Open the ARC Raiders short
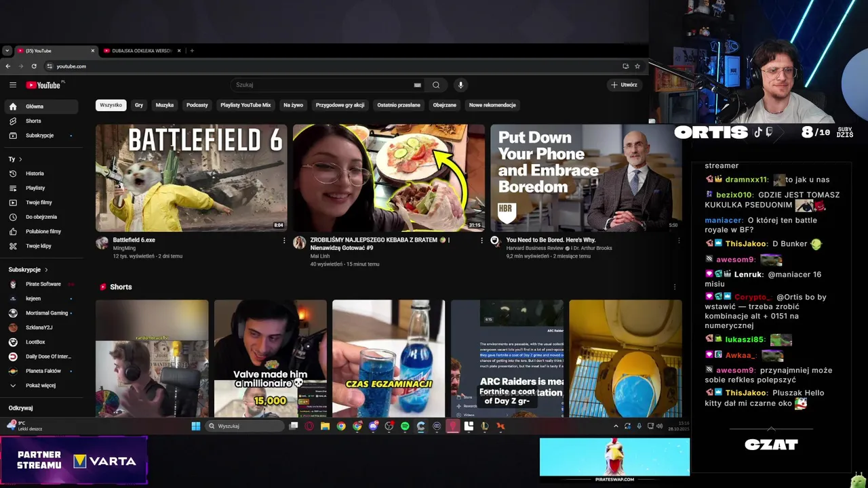Viewport: 868px width, 488px height. (x=507, y=359)
